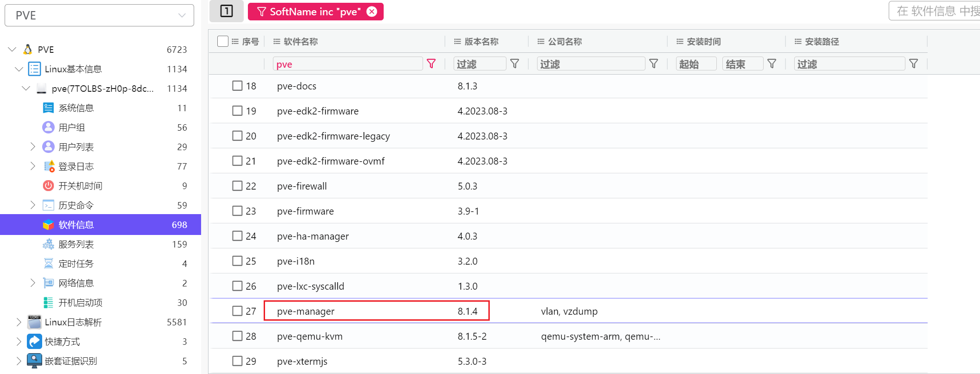Toggle the select-all checkbox in the header
This screenshot has width=980, height=374.
pyautogui.click(x=223, y=41)
